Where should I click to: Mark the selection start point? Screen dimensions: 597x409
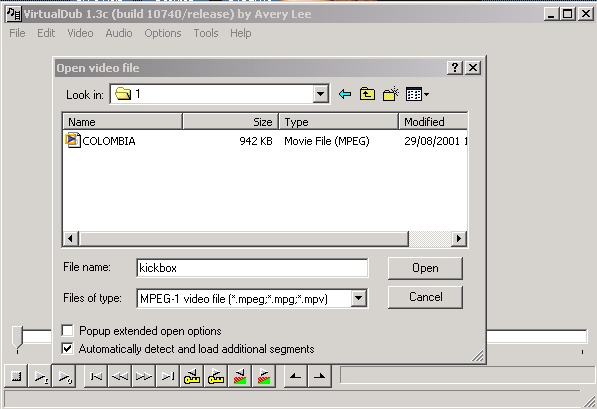[295, 377]
